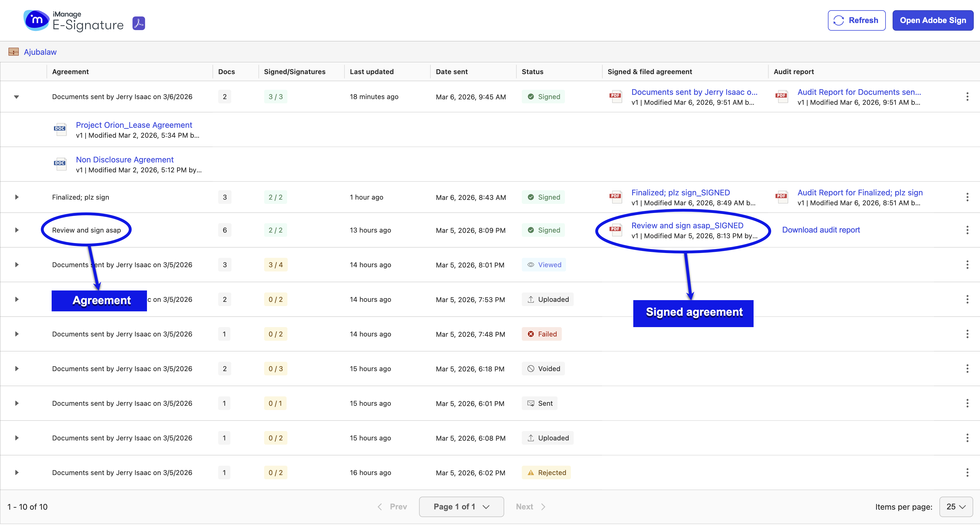
Task: Open Documents sent by Jerry Isaac o... signed file
Action: 694,92
